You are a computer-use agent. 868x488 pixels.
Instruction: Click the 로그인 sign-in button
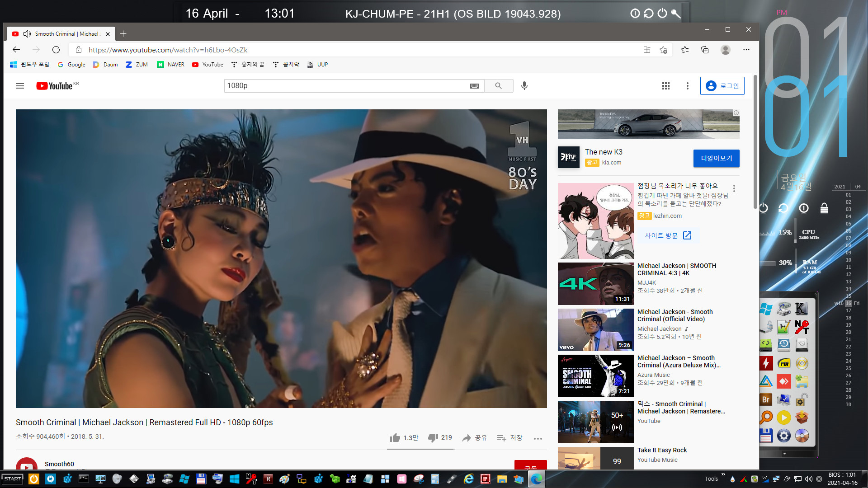coord(722,86)
